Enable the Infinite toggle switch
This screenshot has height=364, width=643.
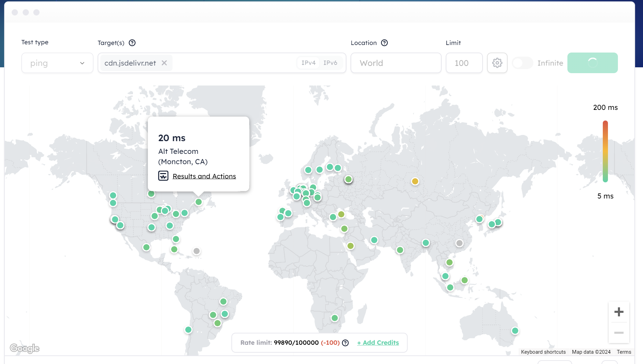[x=522, y=63]
